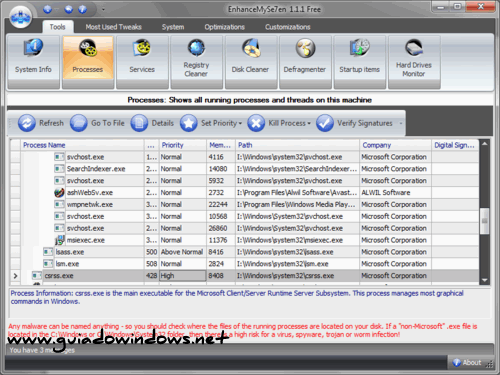Click the scroll down arrow of process list
The height and width of the screenshot is (375, 500).
485,280
